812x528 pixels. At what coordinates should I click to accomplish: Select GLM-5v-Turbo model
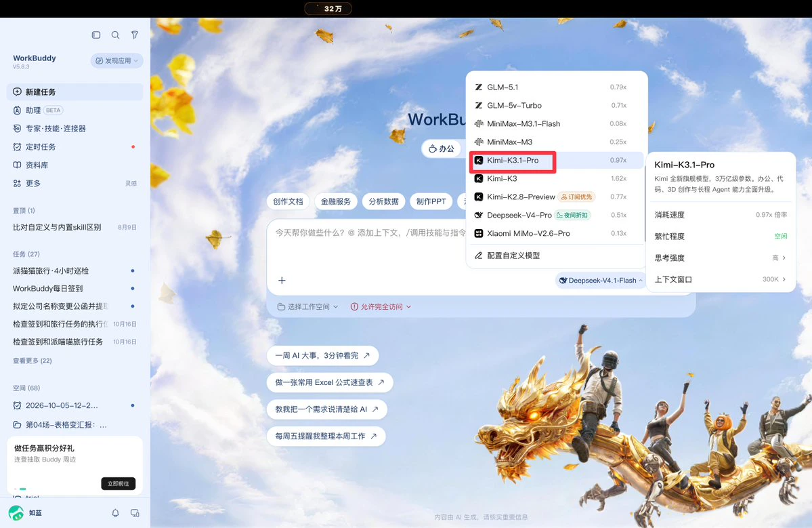coord(556,105)
